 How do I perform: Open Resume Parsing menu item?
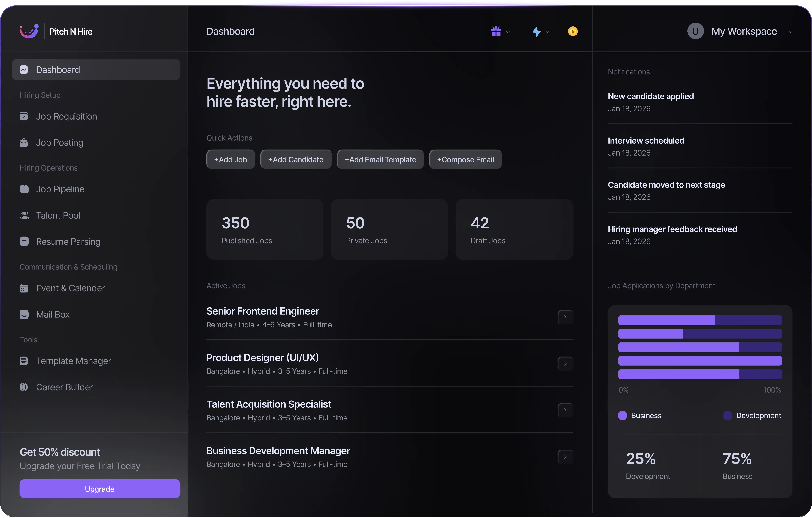tap(68, 242)
